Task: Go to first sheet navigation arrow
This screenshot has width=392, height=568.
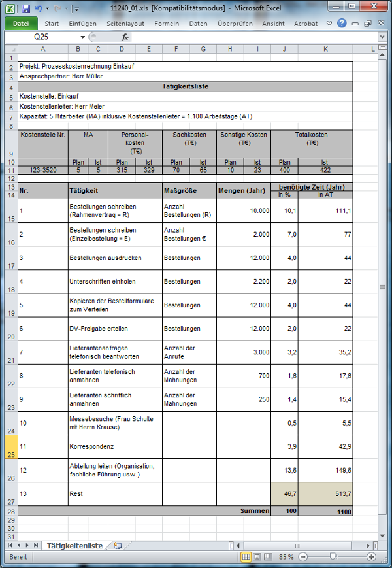Action: (x=8, y=545)
